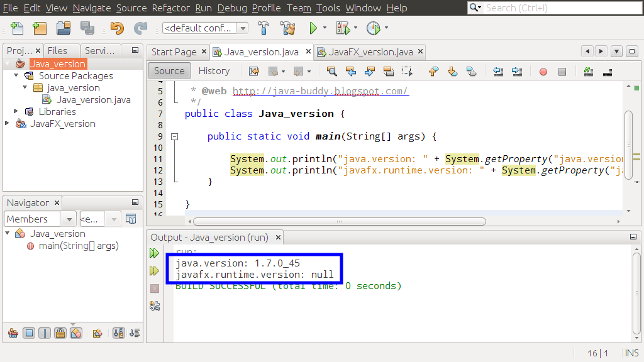Click the Find Previous Occurrence icon
This screenshot has height=362, width=644.
pyautogui.click(x=351, y=72)
